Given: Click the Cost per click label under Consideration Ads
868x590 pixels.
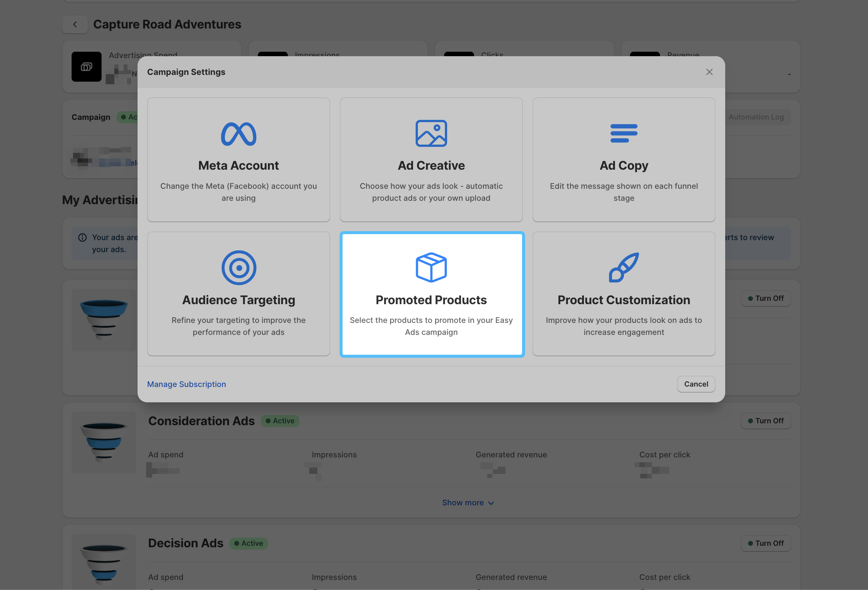Looking at the screenshot, I should [665, 455].
